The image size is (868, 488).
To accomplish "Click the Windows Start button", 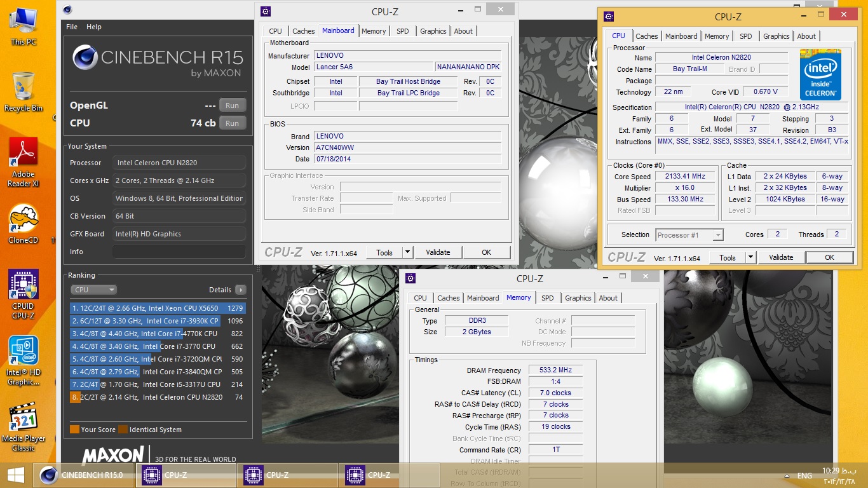I will point(15,475).
